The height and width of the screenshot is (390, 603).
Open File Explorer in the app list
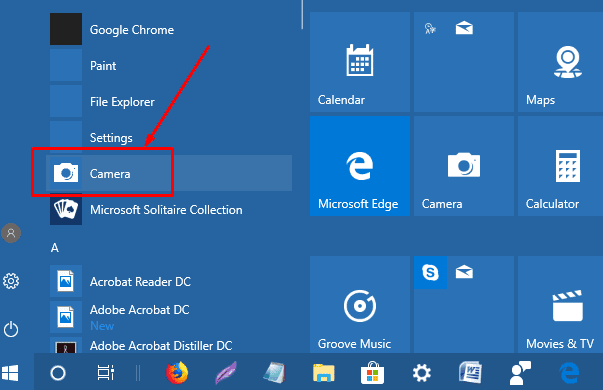click(x=169, y=102)
